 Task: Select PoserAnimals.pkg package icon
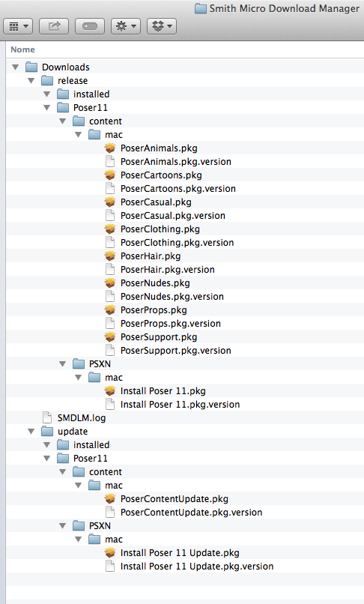tap(110, 148)
